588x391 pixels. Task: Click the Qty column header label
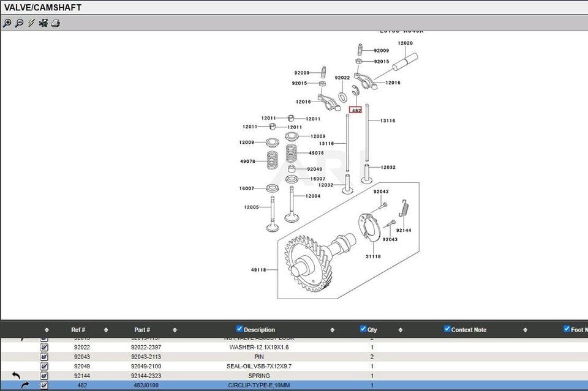(x=372, y=330)
